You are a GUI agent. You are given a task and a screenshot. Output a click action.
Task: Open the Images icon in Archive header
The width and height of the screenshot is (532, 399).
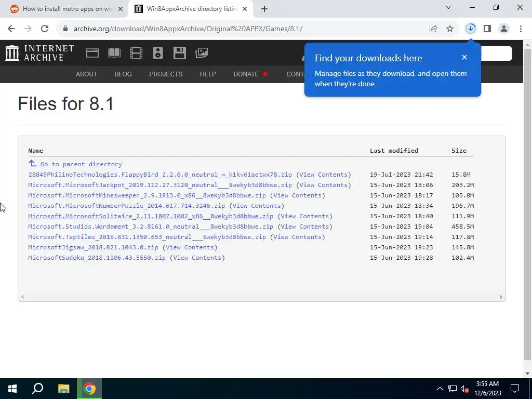(x=202, y=53)
